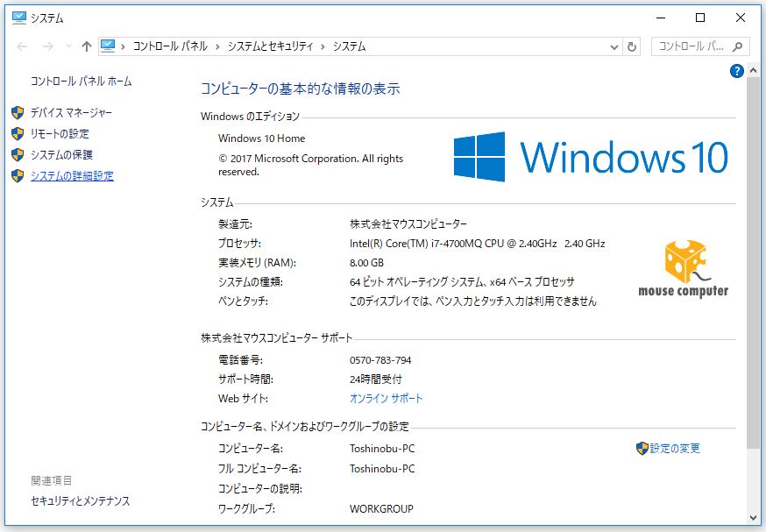766x532 pixels.
Task: Click the Windows 10 Home edition text
Action: coord(261,138)
